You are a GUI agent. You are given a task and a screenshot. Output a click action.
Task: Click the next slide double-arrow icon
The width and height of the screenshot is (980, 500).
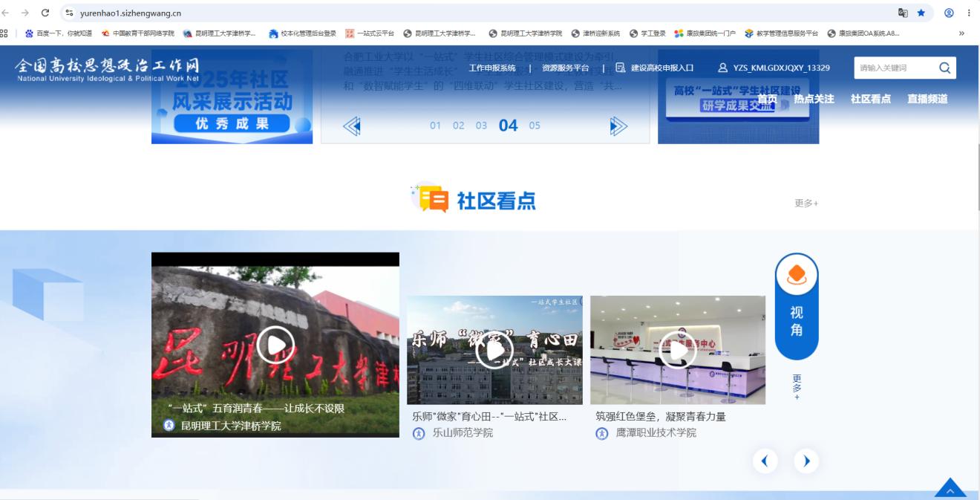click(618, 126)
